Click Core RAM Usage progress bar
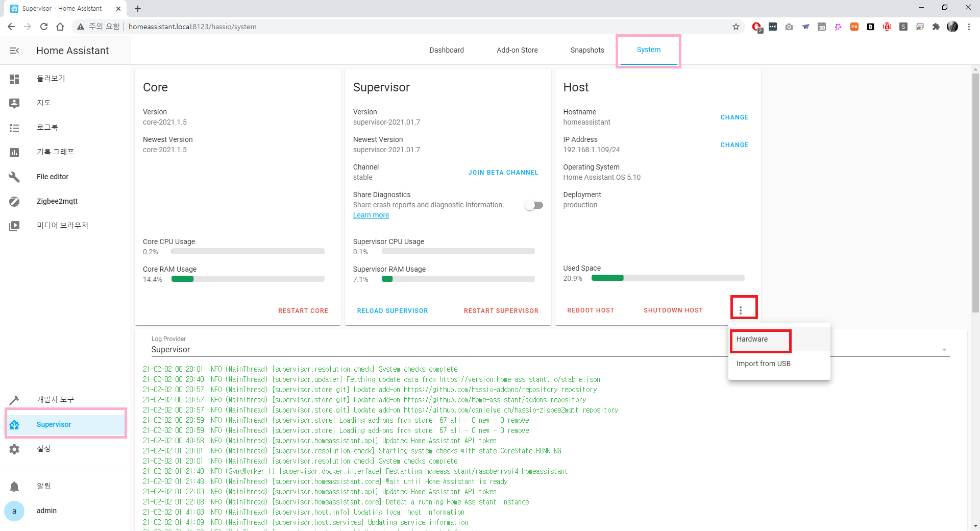 tap(248, 279)
